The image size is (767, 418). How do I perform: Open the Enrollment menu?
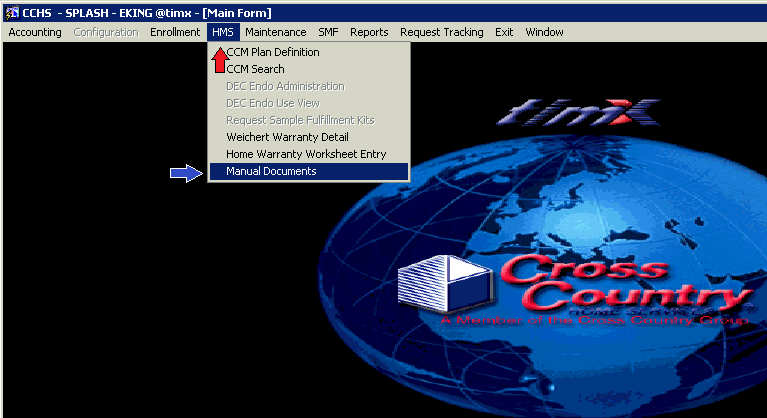[175, 32]
